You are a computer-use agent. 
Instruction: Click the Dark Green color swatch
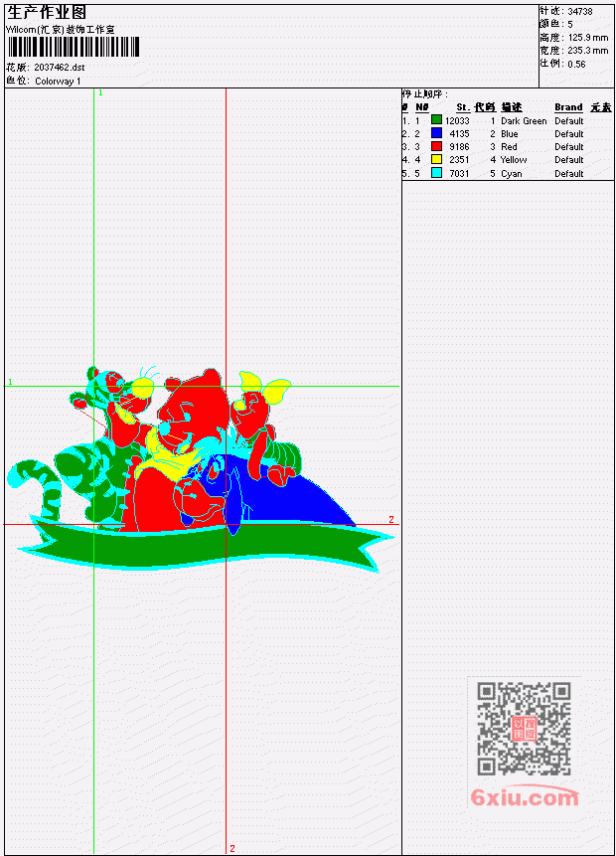click(x=436, y=120)
